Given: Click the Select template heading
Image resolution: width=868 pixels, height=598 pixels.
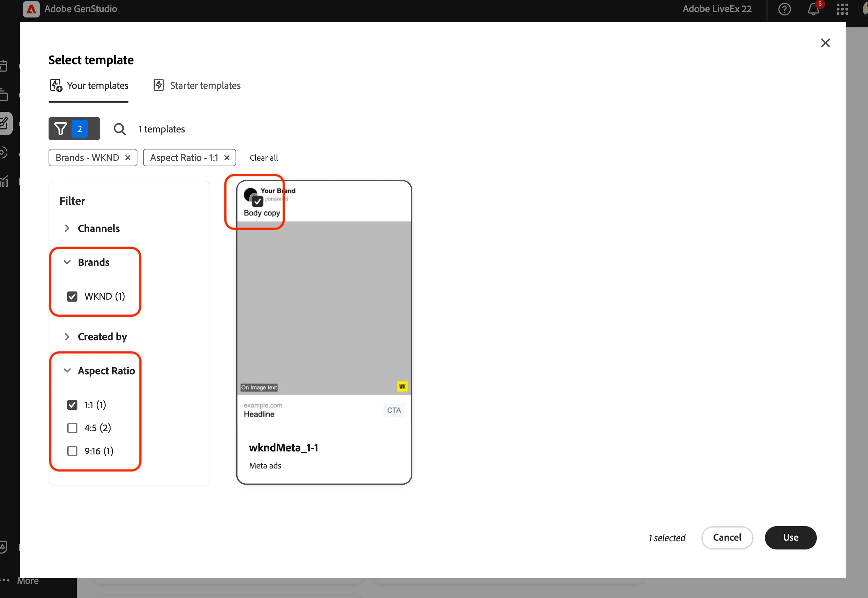Looking at the screenshot, I should (91, 60).
